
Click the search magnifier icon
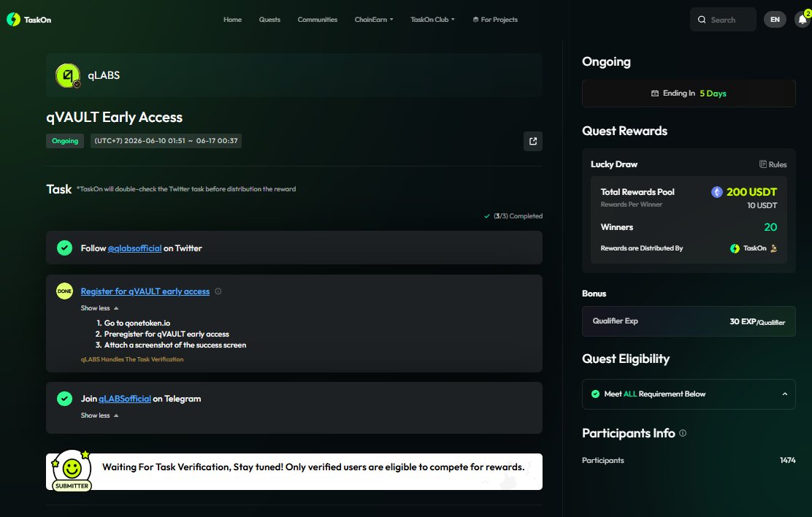coord(702,20)
